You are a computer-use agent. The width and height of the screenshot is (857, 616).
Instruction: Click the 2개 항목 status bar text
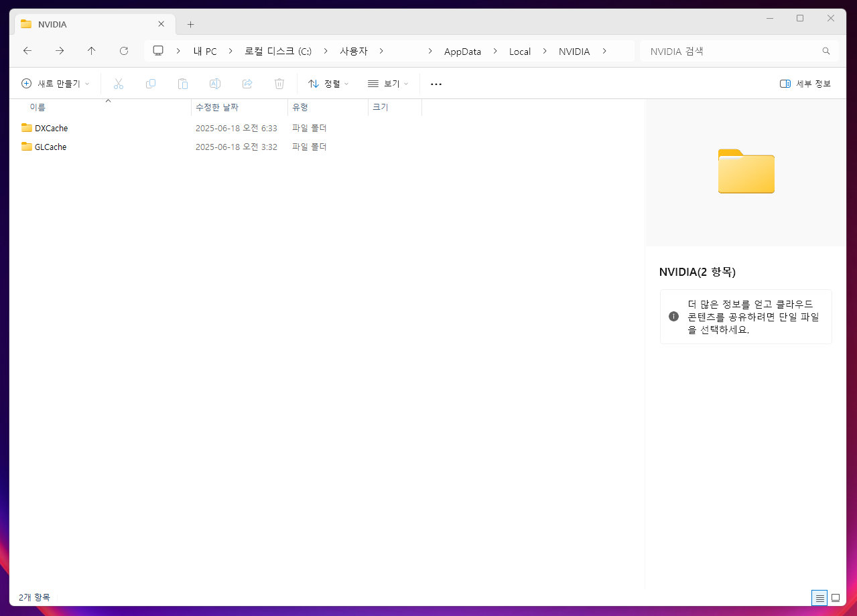click(34, 597)
